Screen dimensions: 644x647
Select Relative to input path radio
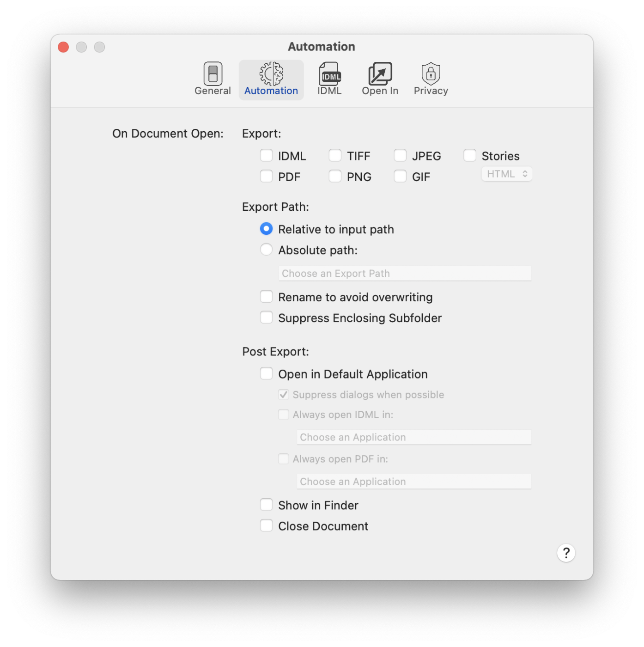click(266, 229)
